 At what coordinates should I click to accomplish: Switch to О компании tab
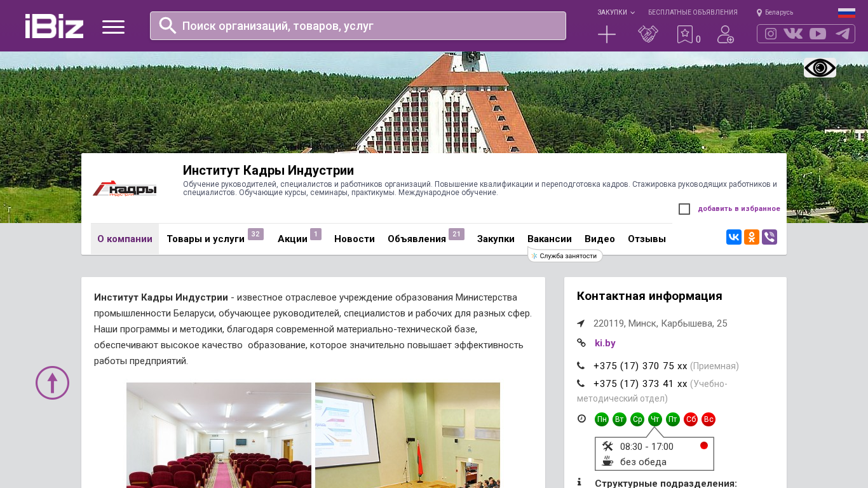coord(125,239)
